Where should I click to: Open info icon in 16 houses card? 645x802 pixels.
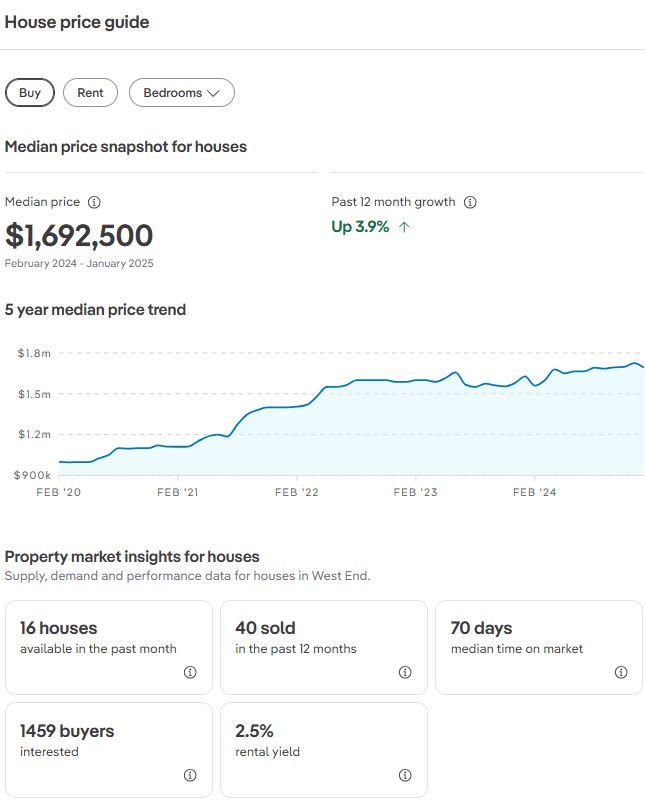tap(190, 673)
